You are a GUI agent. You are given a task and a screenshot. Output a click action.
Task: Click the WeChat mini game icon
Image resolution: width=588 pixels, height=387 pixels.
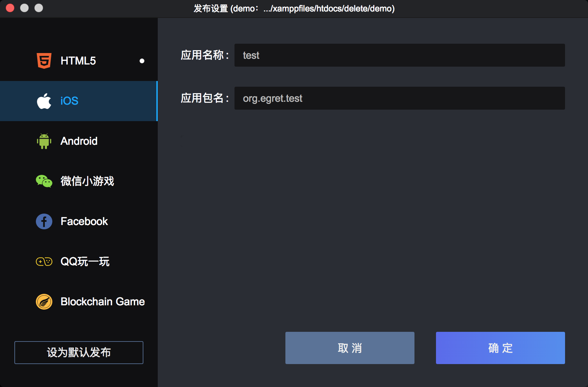click(x=44, y=181)
